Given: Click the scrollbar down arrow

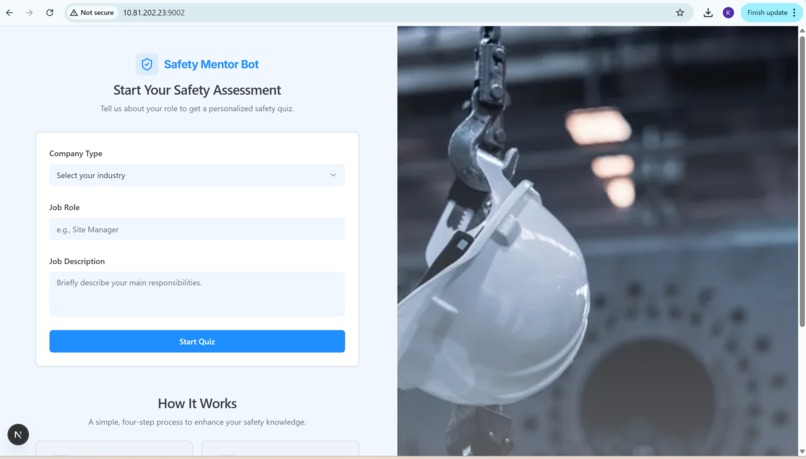Looking at the screenshot, I should [802, 451].
